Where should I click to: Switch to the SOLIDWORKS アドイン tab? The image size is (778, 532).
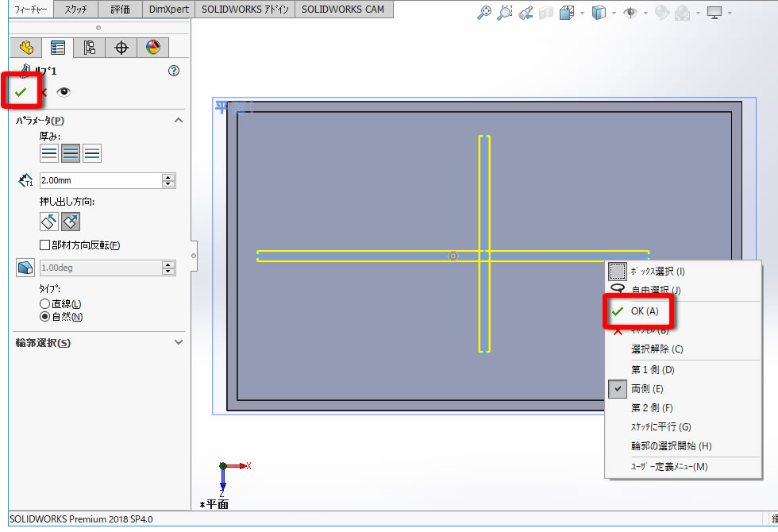(x=245, y=9)
